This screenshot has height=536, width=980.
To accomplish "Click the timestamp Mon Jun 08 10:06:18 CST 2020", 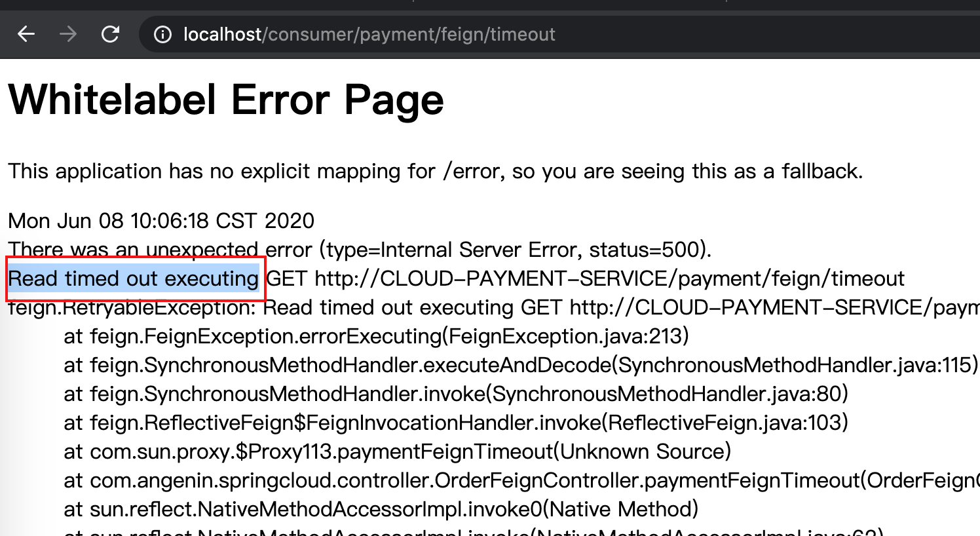I will pyautogui.click(x=161, y=221).
